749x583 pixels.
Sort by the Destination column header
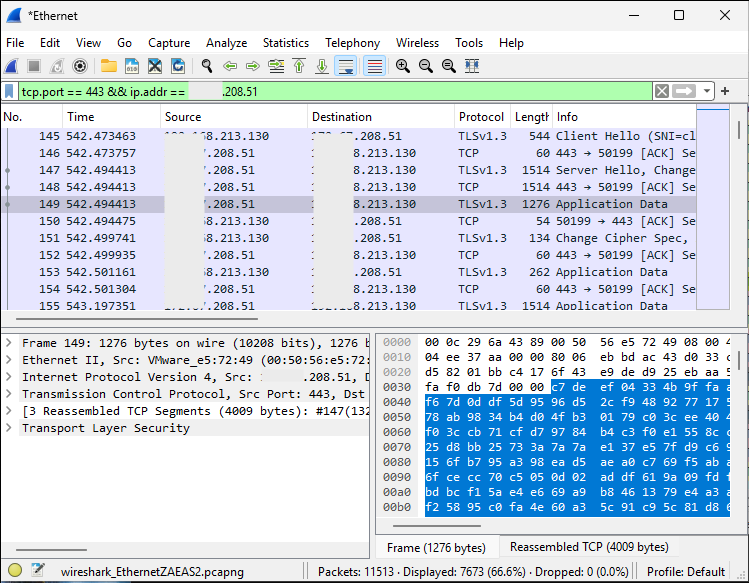coord(381,117)
